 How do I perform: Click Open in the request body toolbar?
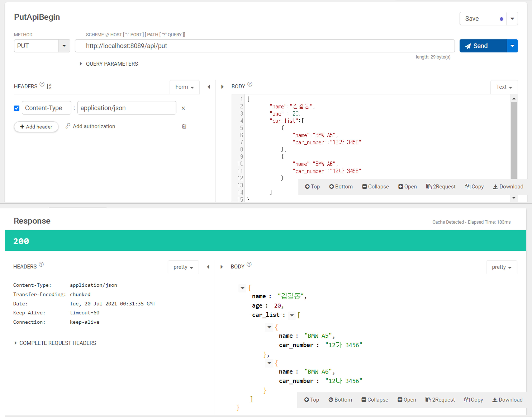point(407,187)
